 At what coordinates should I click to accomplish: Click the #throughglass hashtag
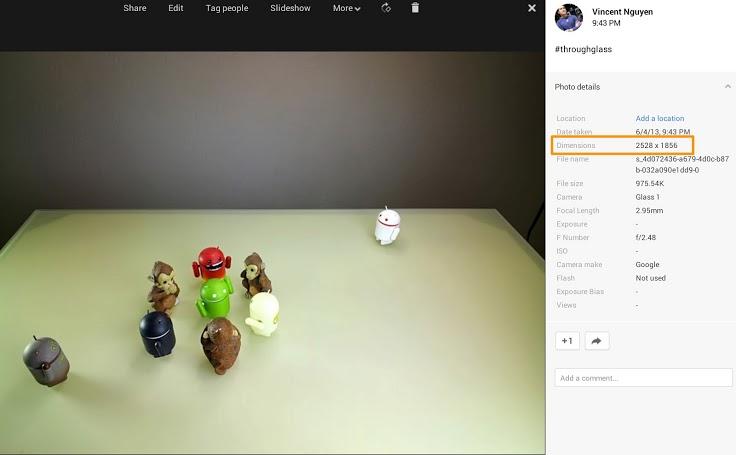[583, 48]
